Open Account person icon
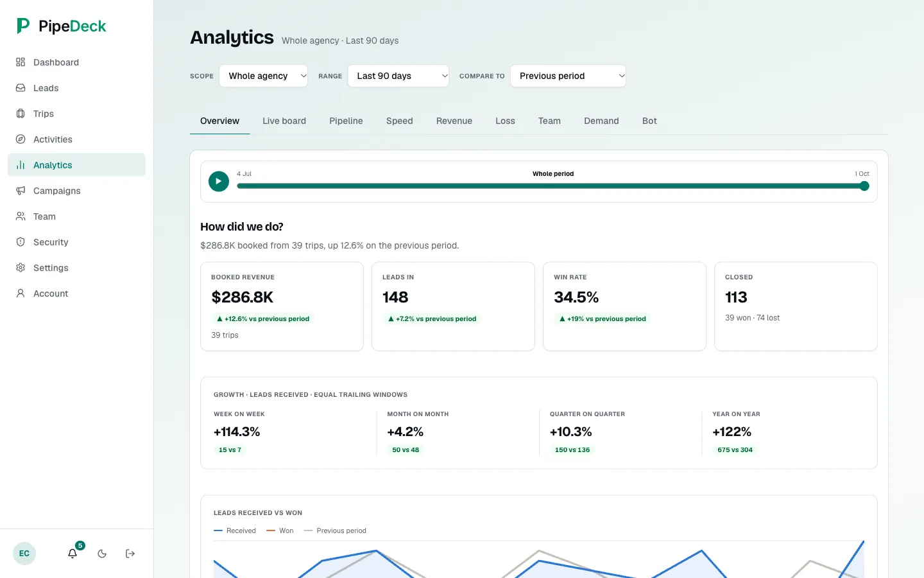 point(21,293)
